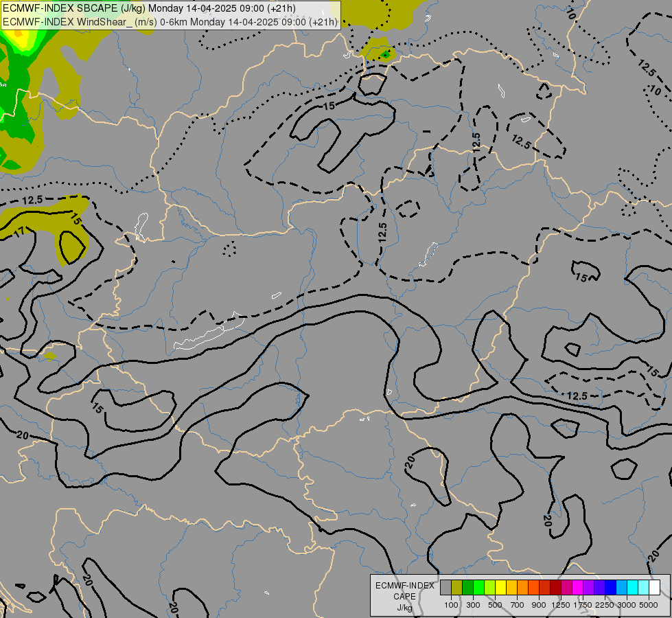Screen dimensions: 672x618
Task: Click the legend value 300
Action: pos(473,605)
